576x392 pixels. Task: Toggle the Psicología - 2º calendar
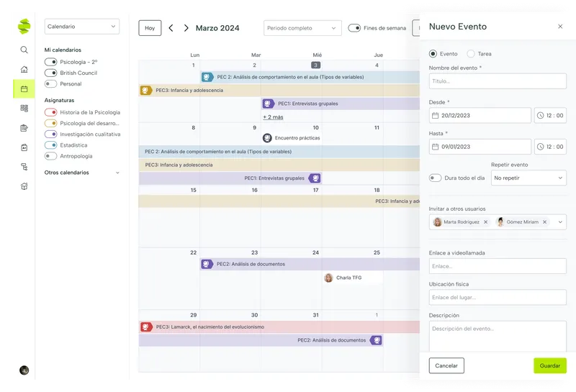click(x=50, y=62)
